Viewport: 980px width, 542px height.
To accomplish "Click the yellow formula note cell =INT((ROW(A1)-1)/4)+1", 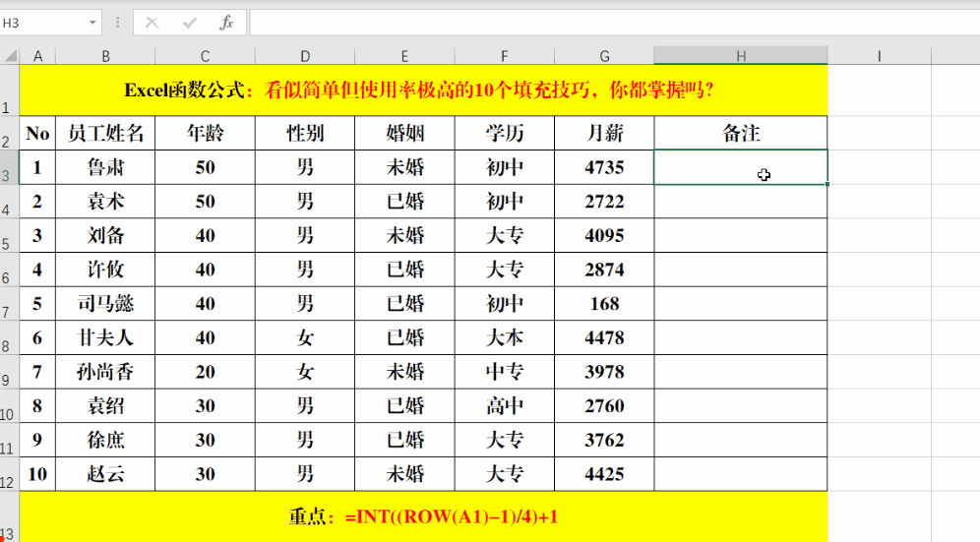I will pos(424,516).
